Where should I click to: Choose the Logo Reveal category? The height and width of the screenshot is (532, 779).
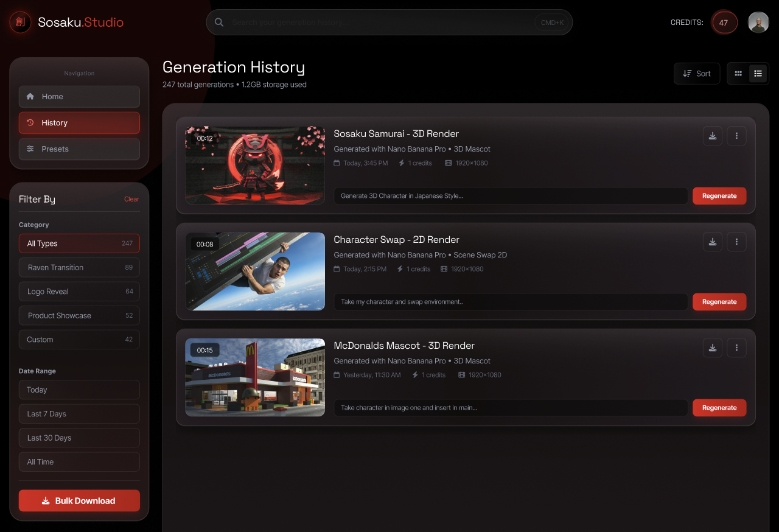79,291
